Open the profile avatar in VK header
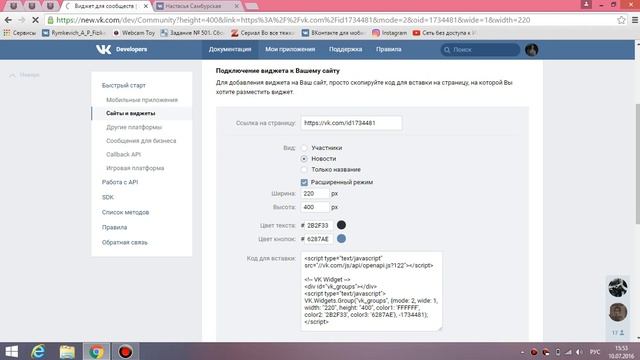 pos(531,50)
